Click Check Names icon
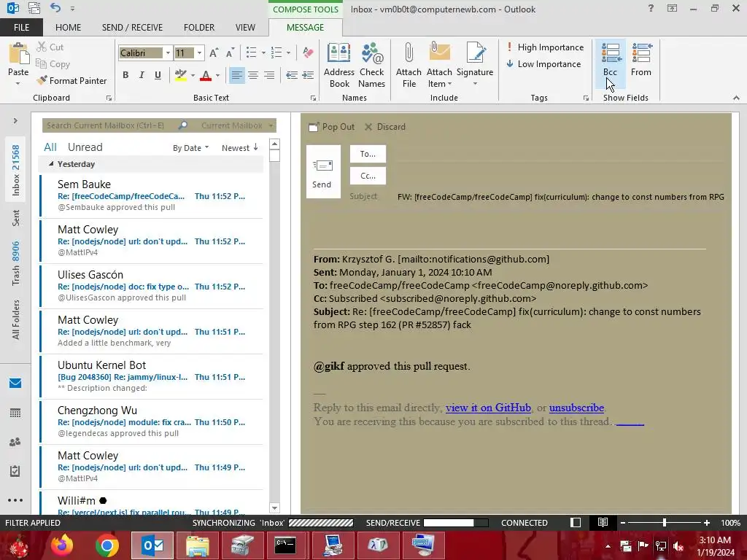The height and width of the screenshot is (560, 747). click(371, 65)
